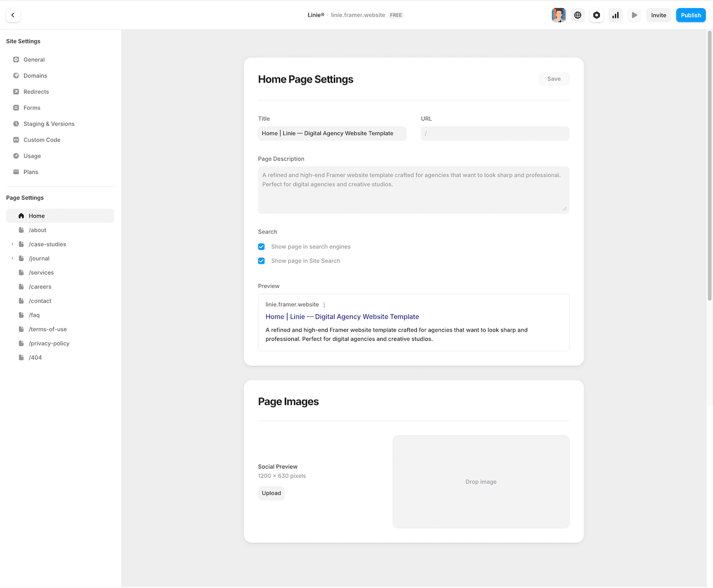Open the Domains settings icon
This screenshot has width=713, height=588.
pyautogui.click(x=16, y=76)
